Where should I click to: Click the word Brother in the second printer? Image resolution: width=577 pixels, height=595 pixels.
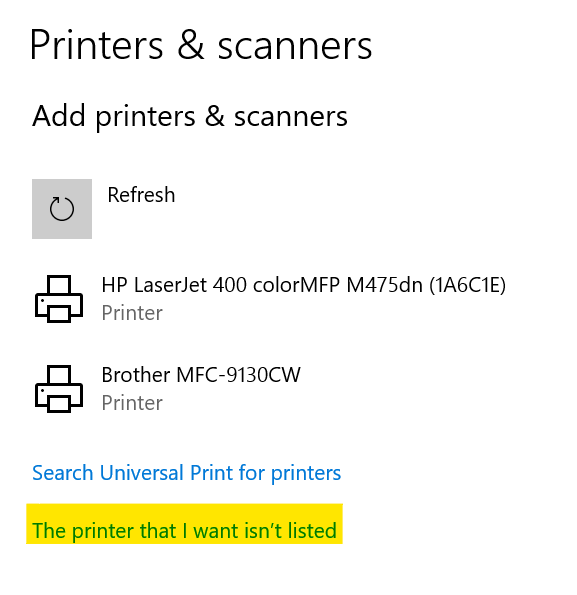tap(136, 375)
